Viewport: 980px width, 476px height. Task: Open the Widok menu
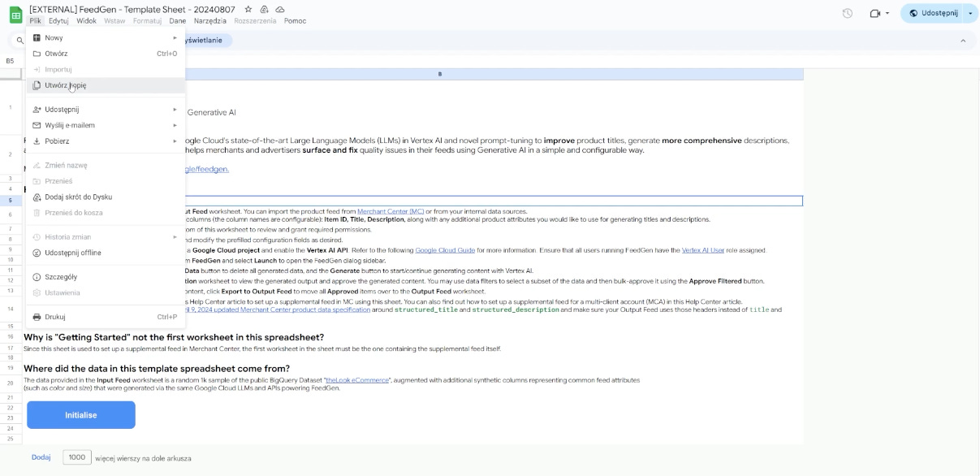[86, 21]
